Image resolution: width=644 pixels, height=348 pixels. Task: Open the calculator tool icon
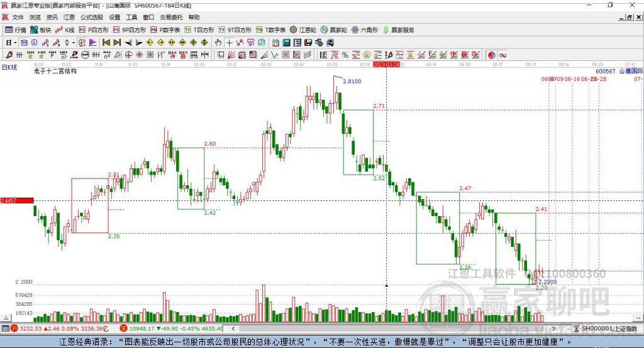tap(286, 42)
